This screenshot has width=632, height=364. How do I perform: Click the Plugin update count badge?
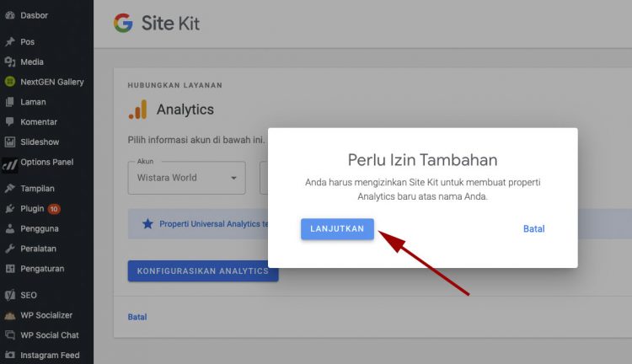54,209
